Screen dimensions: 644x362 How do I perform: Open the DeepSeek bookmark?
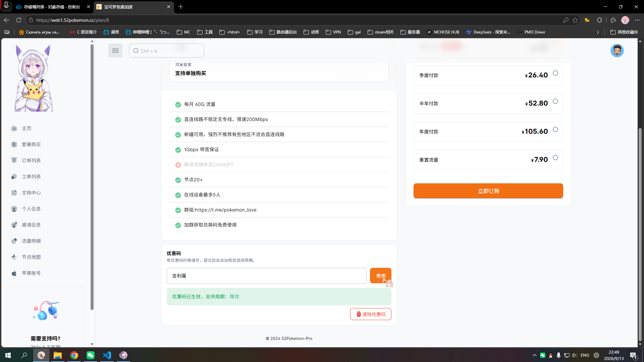(x=488, y=32)
